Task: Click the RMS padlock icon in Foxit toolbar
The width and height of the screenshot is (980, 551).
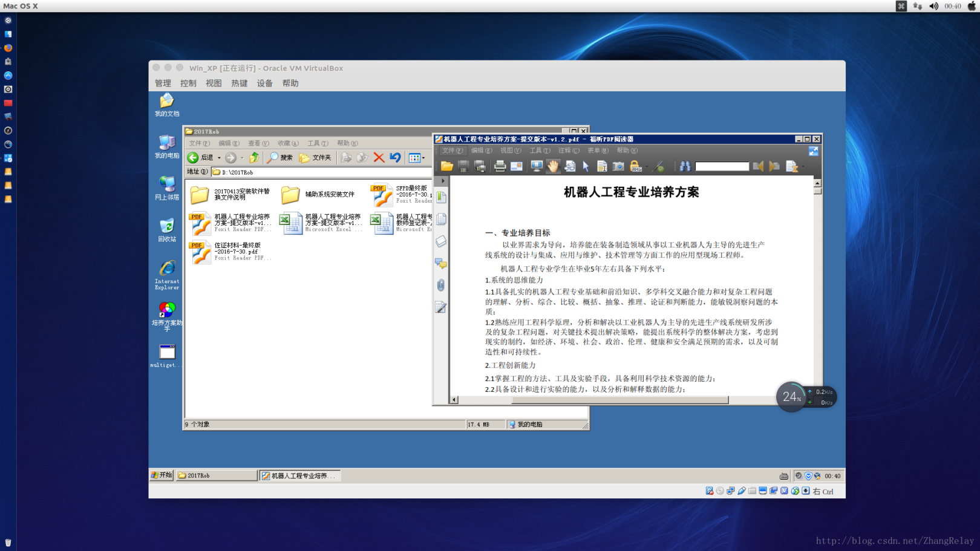Action: (635, 166)
